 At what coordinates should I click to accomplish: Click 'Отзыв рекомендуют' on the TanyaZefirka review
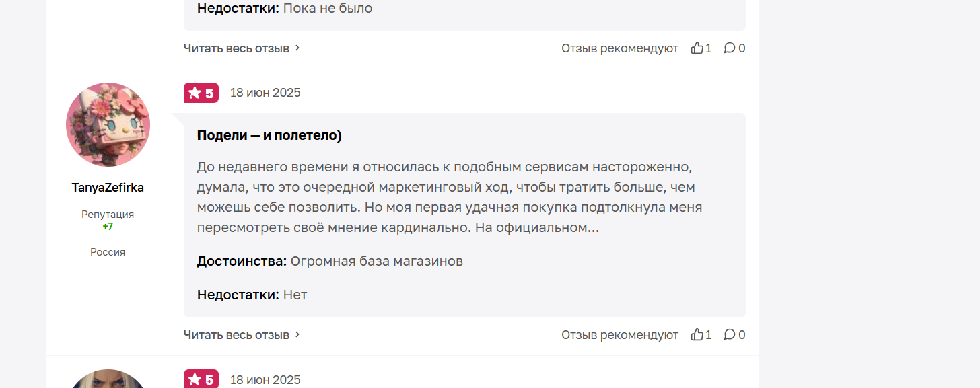click(620, 334)
